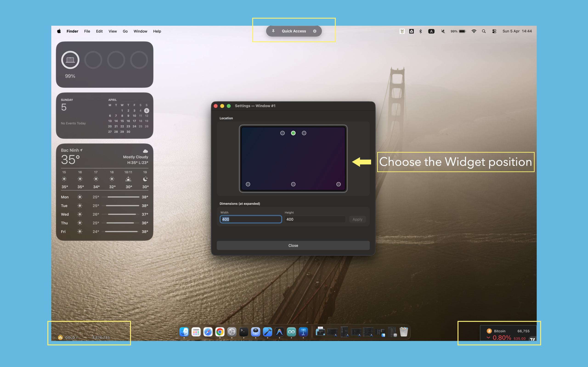Click the Apply dimensions button
The image size is (588, 367).
357,219
